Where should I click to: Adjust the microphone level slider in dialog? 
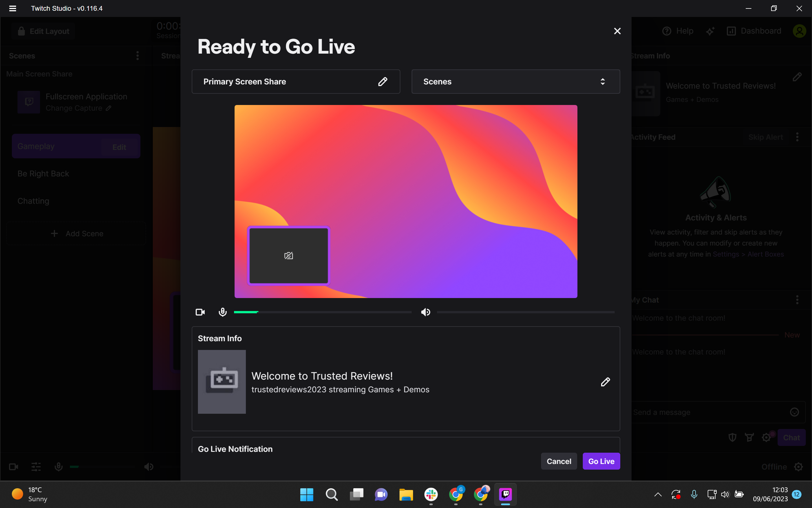point(323,312)
